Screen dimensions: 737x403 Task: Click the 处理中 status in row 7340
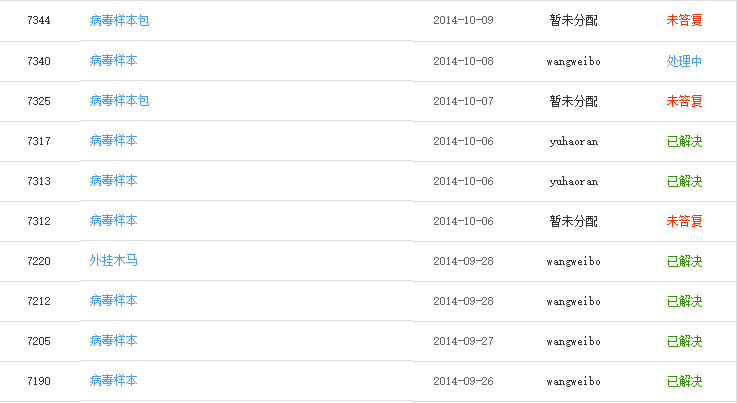point(684,61)
